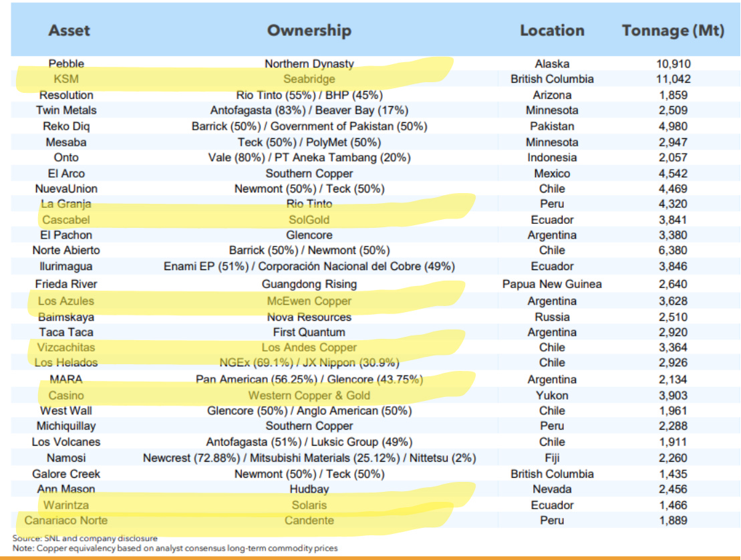This screenshot has height=560, width=741.
Task: Click the Resolution asset name
Action: click(66, 95)
